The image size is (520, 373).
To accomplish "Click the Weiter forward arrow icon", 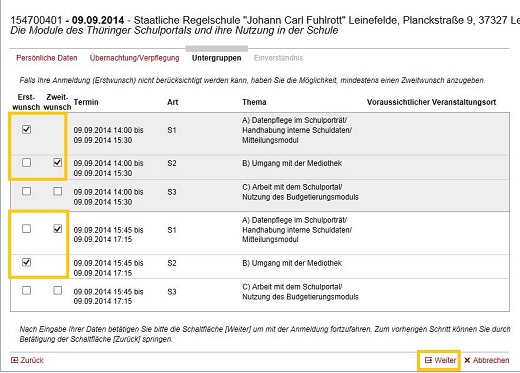I will pos(428,360).
